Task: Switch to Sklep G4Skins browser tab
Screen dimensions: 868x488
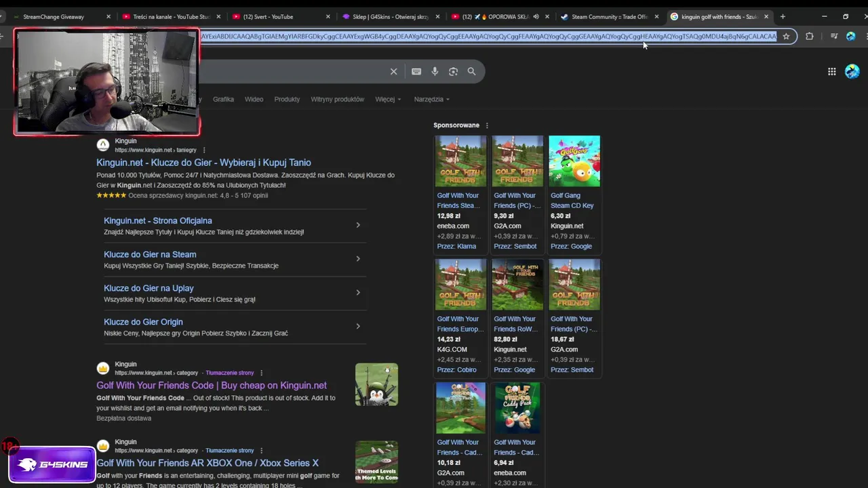Action: click(x=389, y=16)
